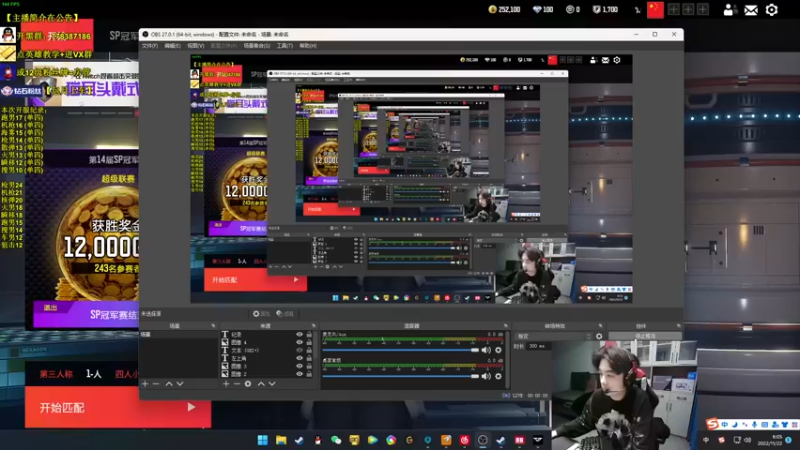Screen dimensions: 800x450
Task: Open source filters with 滤镜 button
Action: [285, 314]
